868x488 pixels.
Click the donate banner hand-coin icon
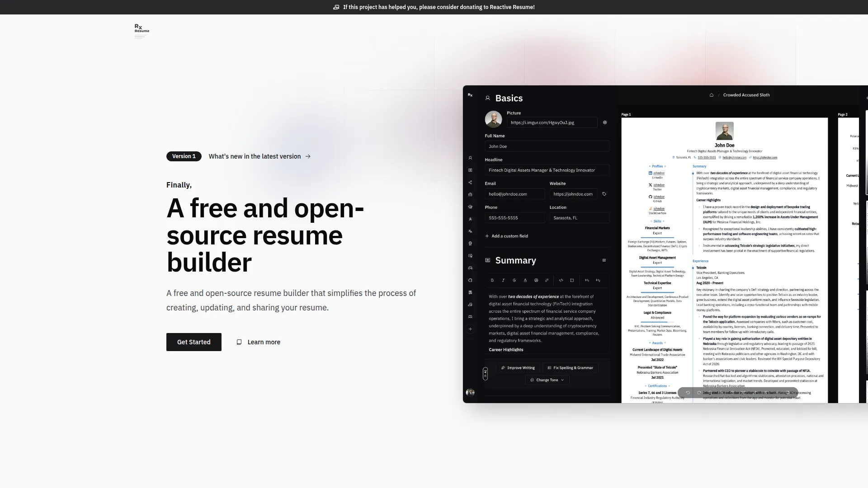pyautogui.click(x=336, y=7)
